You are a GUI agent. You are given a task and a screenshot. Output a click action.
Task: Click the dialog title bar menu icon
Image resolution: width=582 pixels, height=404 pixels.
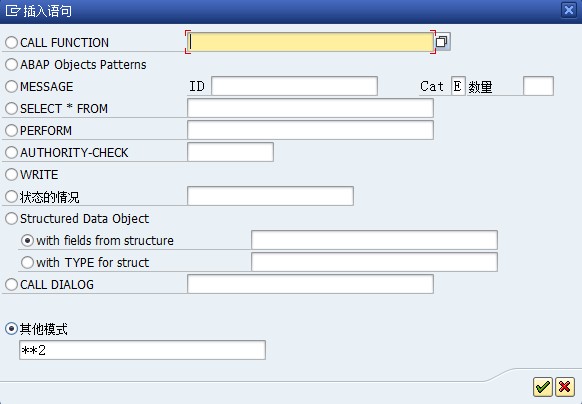(12, 10)
